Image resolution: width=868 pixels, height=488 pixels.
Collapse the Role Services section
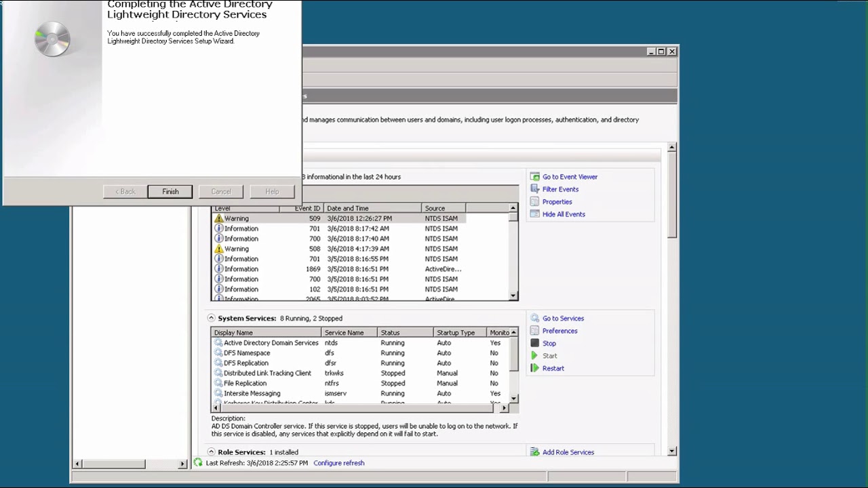[211, 451]
